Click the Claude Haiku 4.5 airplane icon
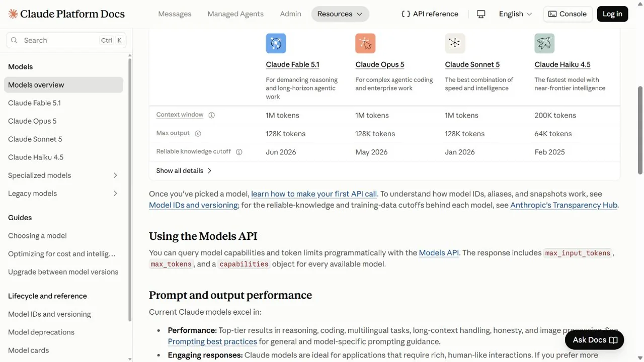This screenshot has width=644, height=362. pos(544,43)
